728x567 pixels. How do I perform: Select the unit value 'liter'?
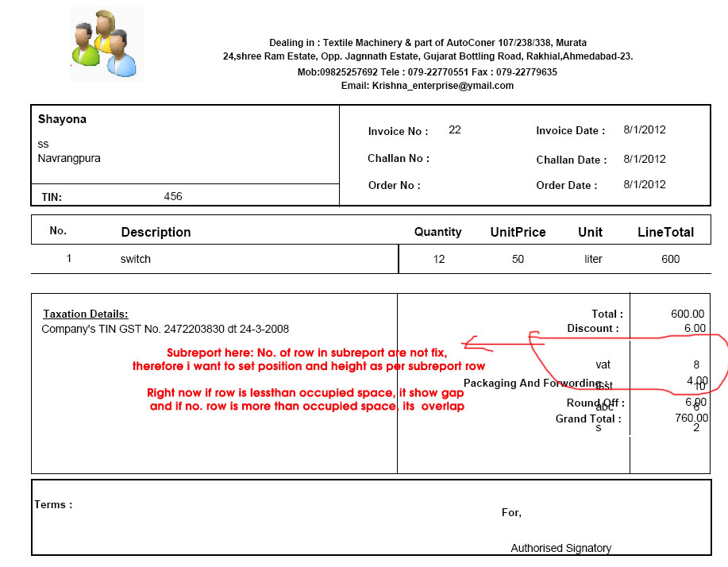coord(593,259)
